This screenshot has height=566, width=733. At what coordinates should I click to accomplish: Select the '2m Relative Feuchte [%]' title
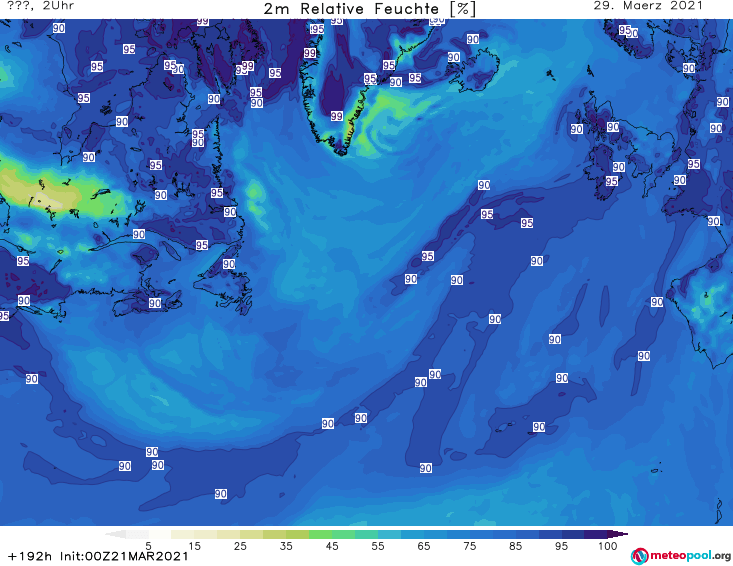(369, 9)
